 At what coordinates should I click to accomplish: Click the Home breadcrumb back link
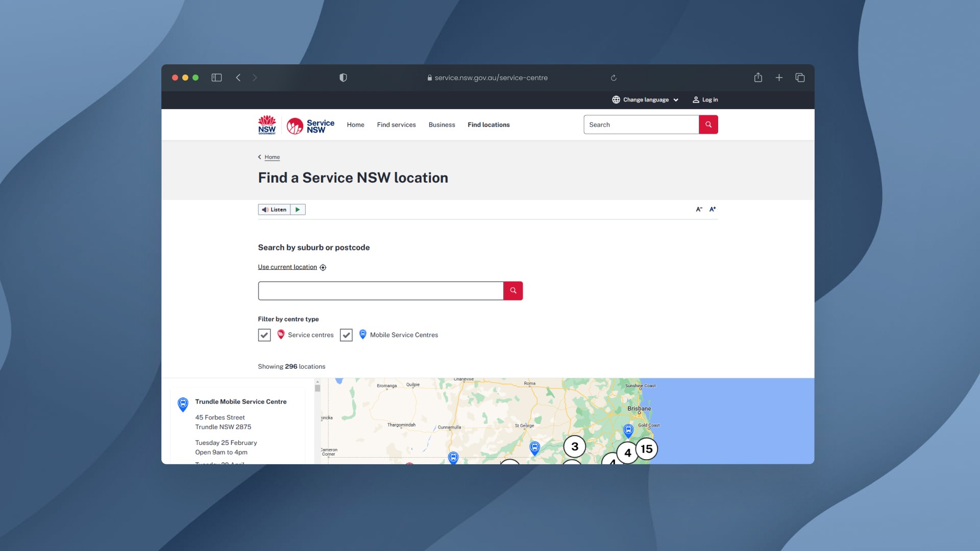pyautogui.click(x=272, y=157)
